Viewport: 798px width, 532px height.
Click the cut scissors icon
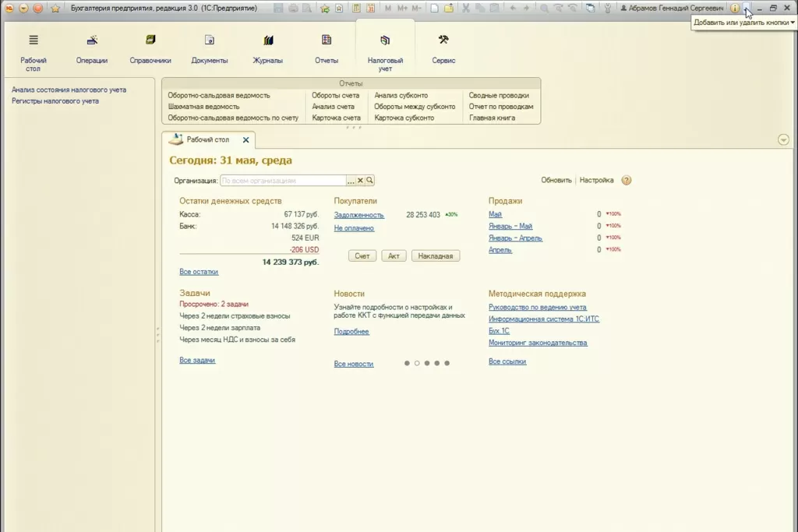(466, 8)
